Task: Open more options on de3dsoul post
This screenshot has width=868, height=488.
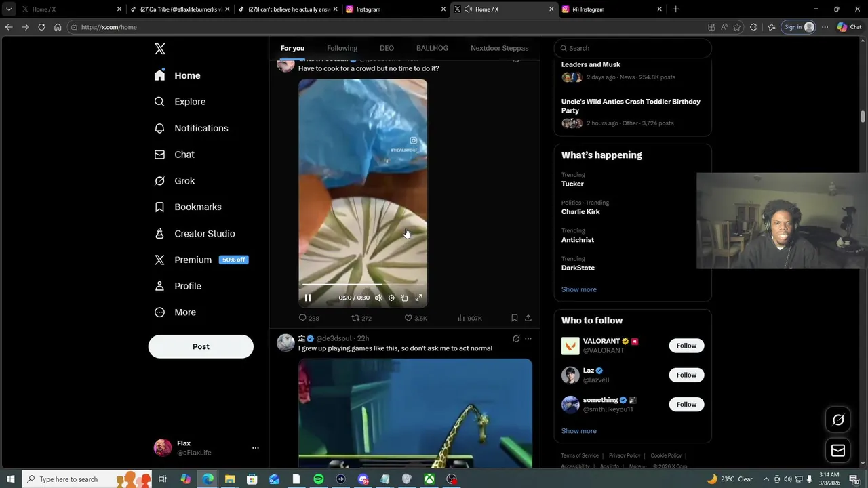Action: point(528,338)
